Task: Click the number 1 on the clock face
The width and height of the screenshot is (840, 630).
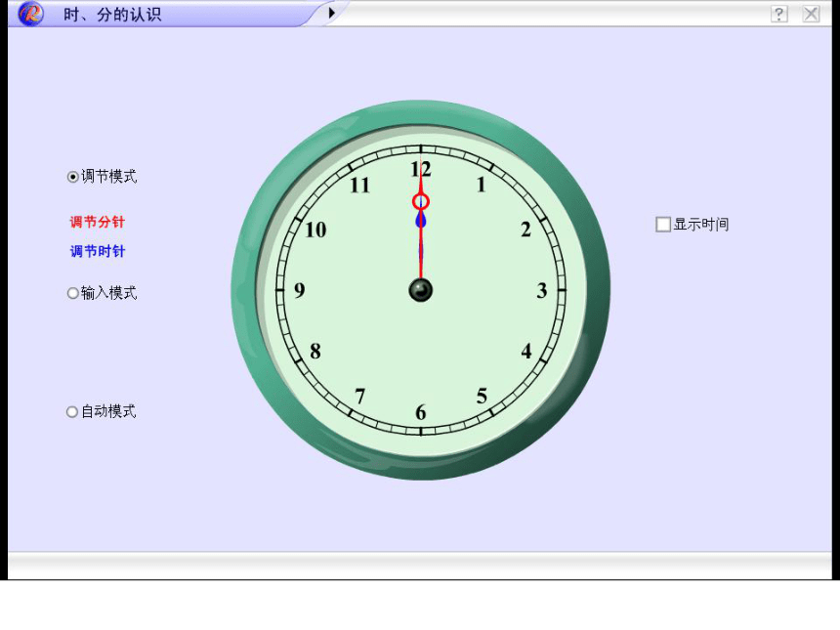Action: tap(482, 185)
